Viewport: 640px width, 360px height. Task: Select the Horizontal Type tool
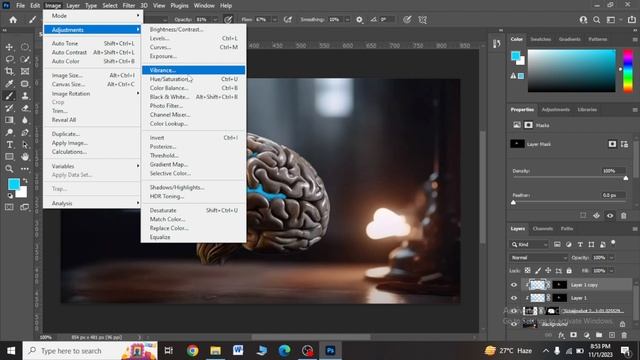coord(9,144)
